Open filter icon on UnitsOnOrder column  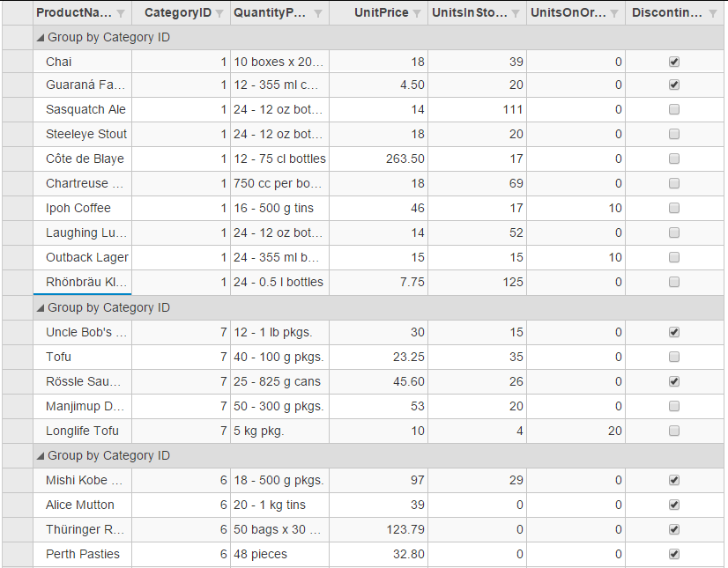coord(614,13)
